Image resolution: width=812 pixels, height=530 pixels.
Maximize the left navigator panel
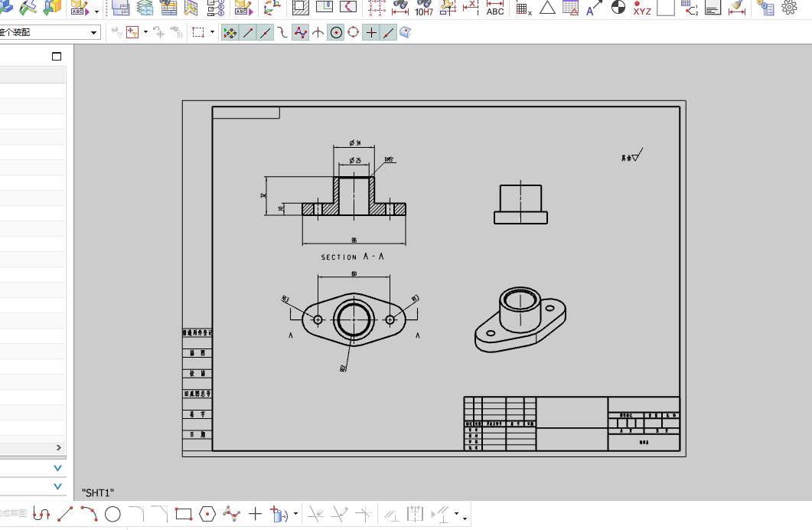(x=57, y=57)
